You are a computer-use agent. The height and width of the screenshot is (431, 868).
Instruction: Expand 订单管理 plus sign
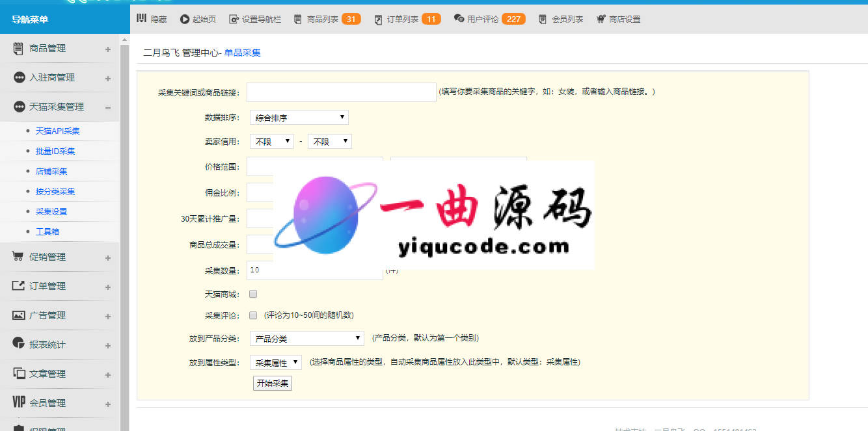[x=108, y=287]
